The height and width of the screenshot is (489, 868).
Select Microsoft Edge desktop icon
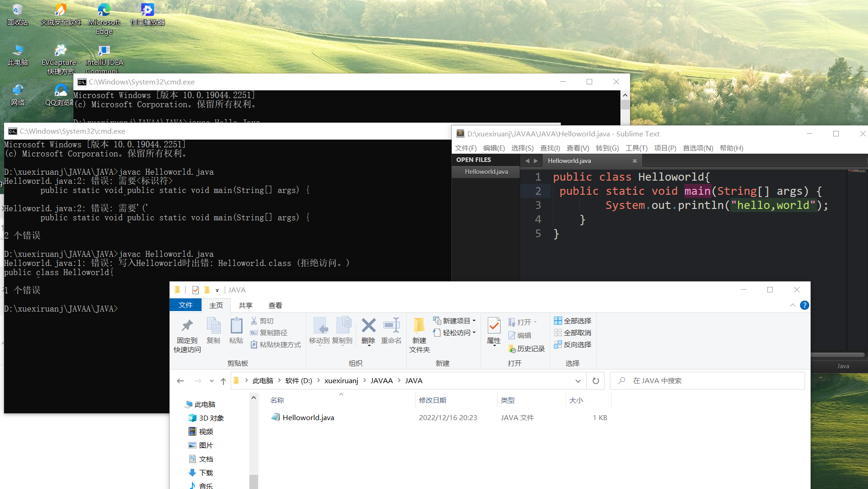(x=104, y=19)
